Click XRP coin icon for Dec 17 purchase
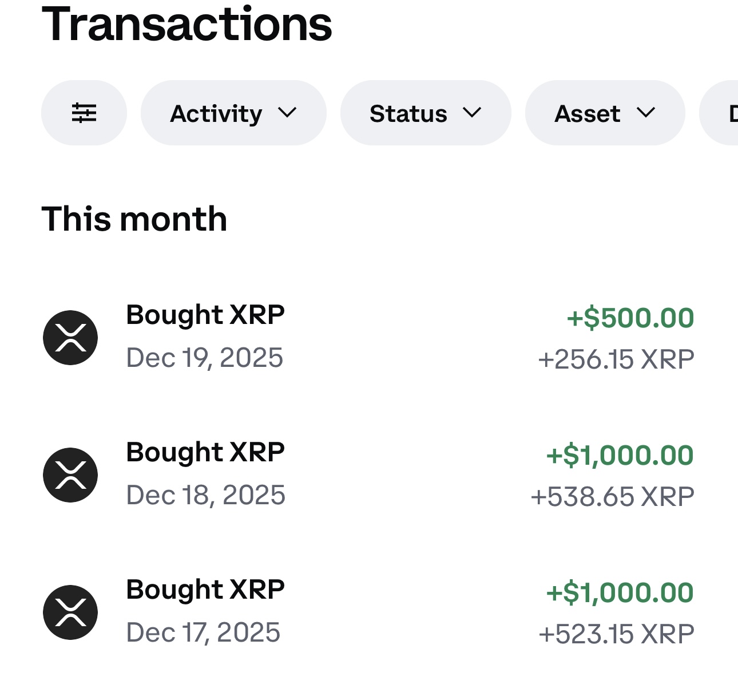The width and height of the screenshot is (738, 700). pyautogui.click(x=70, y=612)
